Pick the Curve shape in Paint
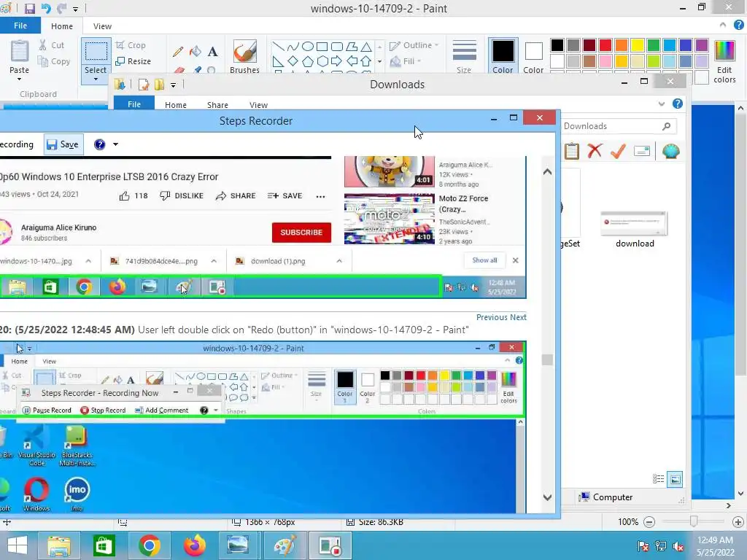This screenshot has height=560, width=747. [x=293, y=46]
